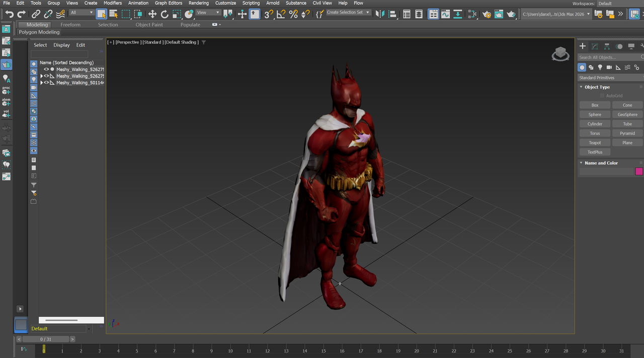The image size is (644, 358).
Task: Open the Workspaces Default dropdown
Action: pos(620,4)
